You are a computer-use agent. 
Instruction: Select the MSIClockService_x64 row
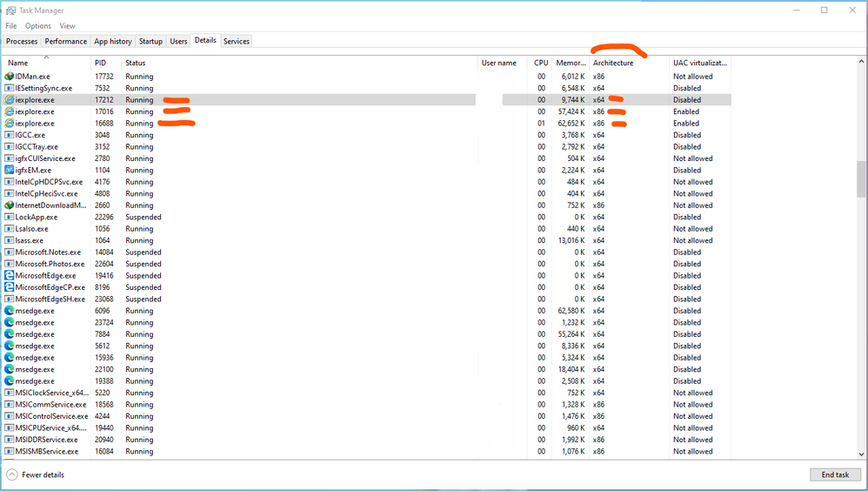pos(367,393)
